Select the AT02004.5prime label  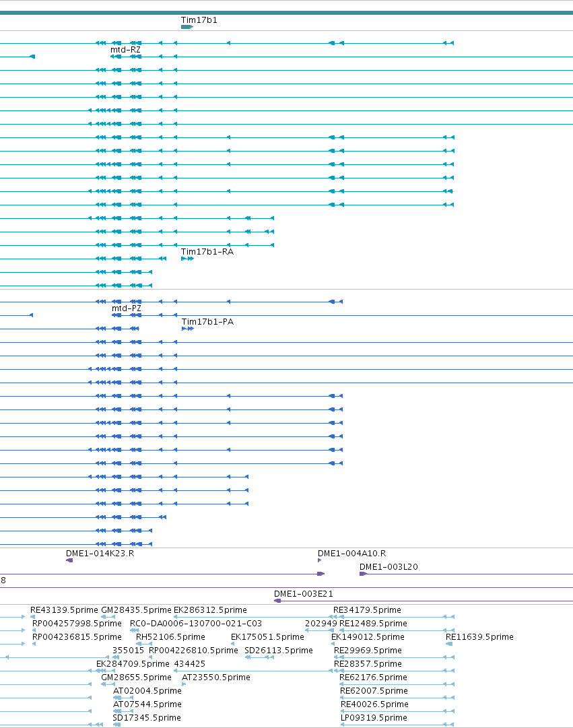(x=147, y=691)
